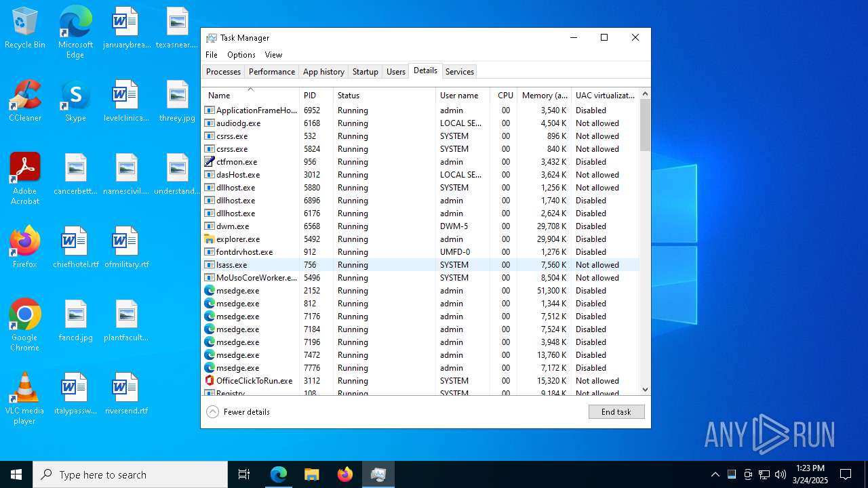Open VLC media player shortcut
The height and width of the screenshot is (488, 868).
[x=25, y=399]
